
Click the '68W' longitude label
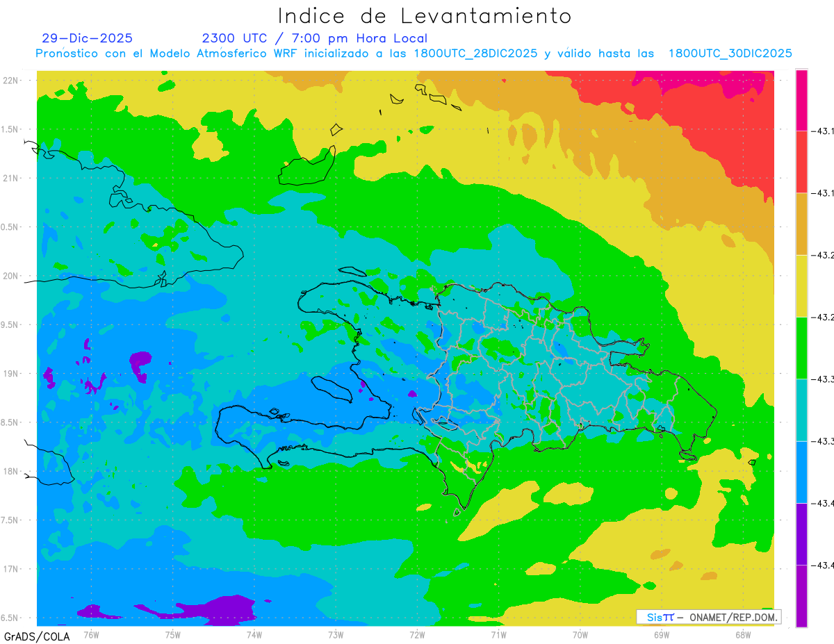pyautogui.click(x=743, y=634)
